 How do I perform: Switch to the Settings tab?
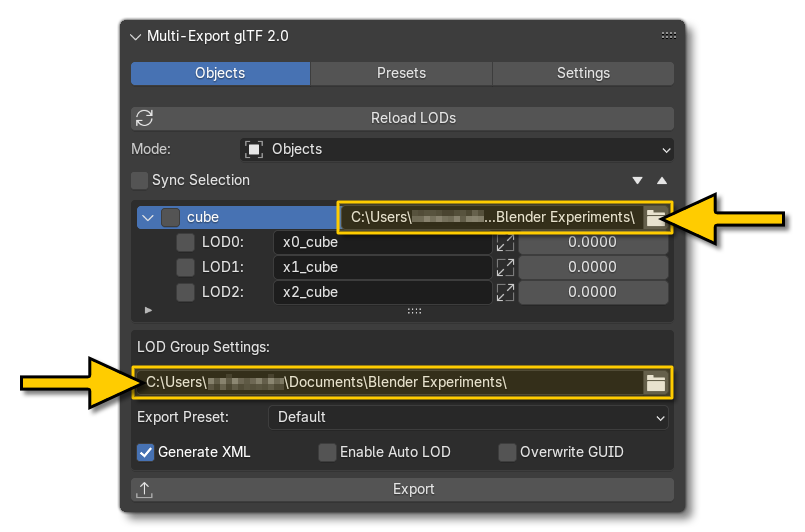click(583, 73)
